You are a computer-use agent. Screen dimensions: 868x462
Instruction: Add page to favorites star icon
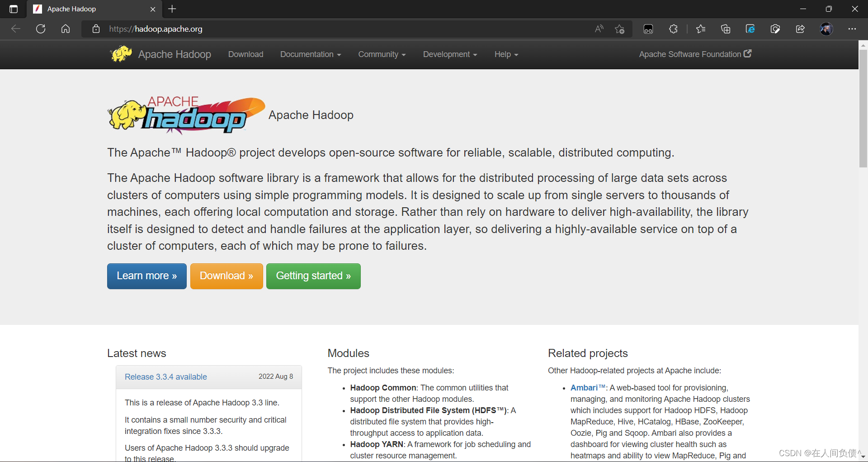point(620,29)
